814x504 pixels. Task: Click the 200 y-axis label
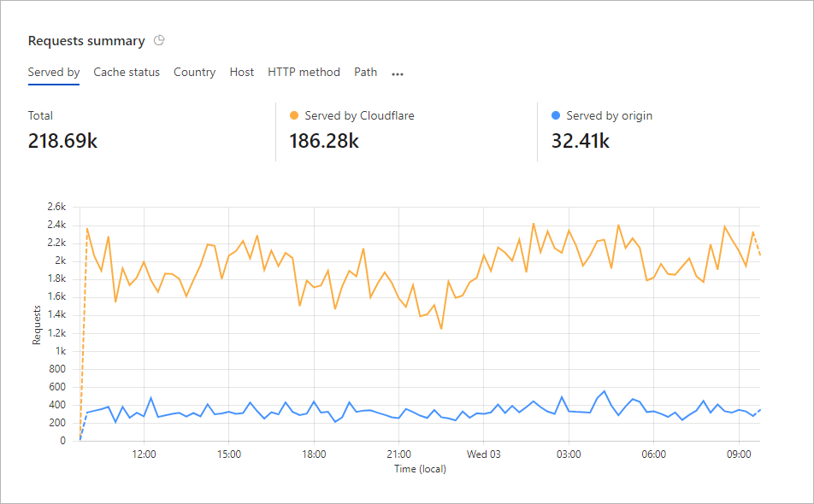[57, 423]
